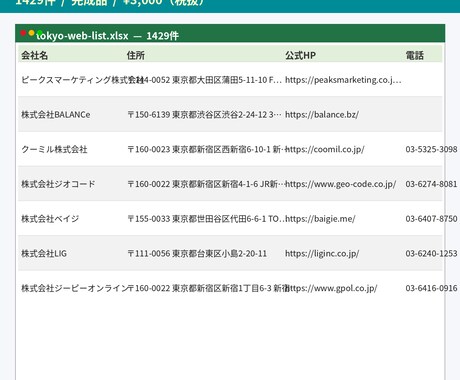Click the 電話 column header
Viewport: 460px width, 380px height.
point(415,55)
